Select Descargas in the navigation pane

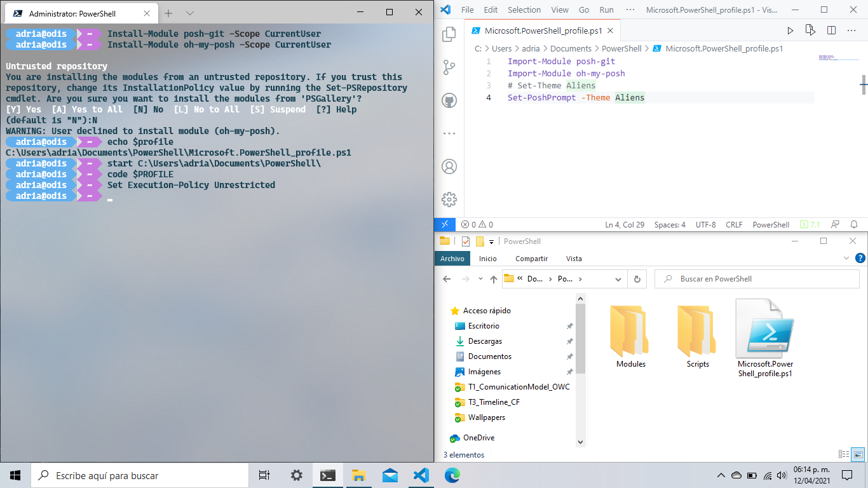[485, 341]
